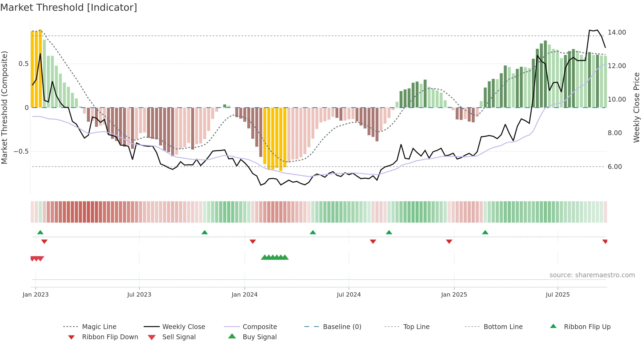Screen dimensions: 644x362
Task: Click the source: sharemaestro.com text
Action: tap(592, 275)
